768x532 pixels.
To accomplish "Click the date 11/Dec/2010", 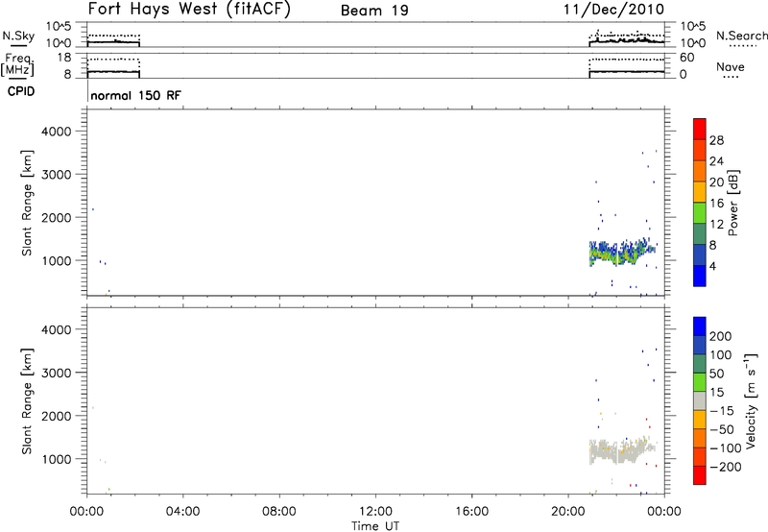I will [x=613, y=9].
